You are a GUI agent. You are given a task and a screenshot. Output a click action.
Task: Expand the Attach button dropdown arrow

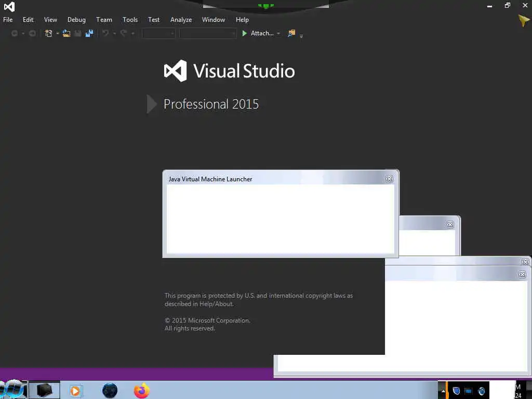pos(278,33)
